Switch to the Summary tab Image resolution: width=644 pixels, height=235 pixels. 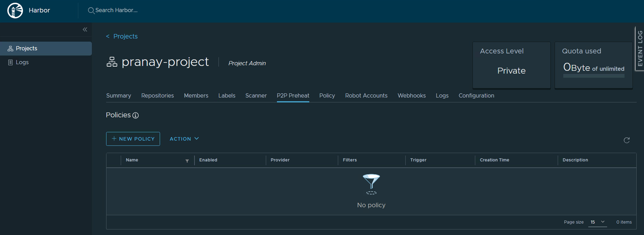(x=119, y=96)
